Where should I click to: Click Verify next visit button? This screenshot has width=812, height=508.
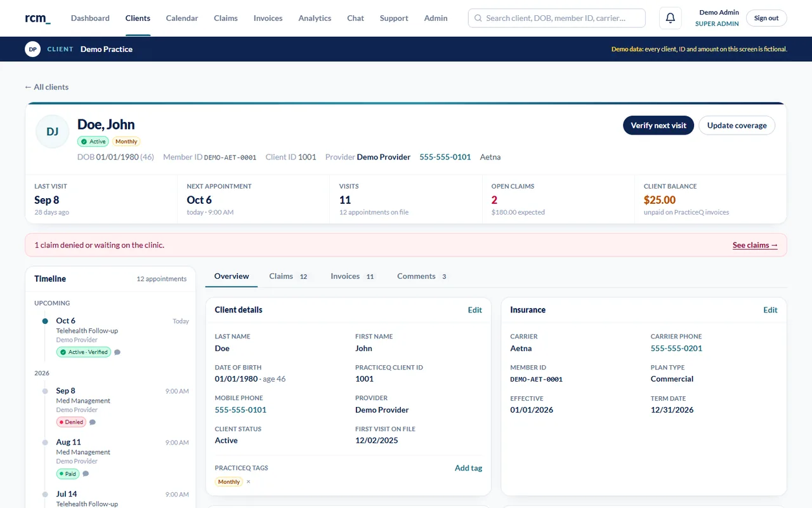click(658, 125)
